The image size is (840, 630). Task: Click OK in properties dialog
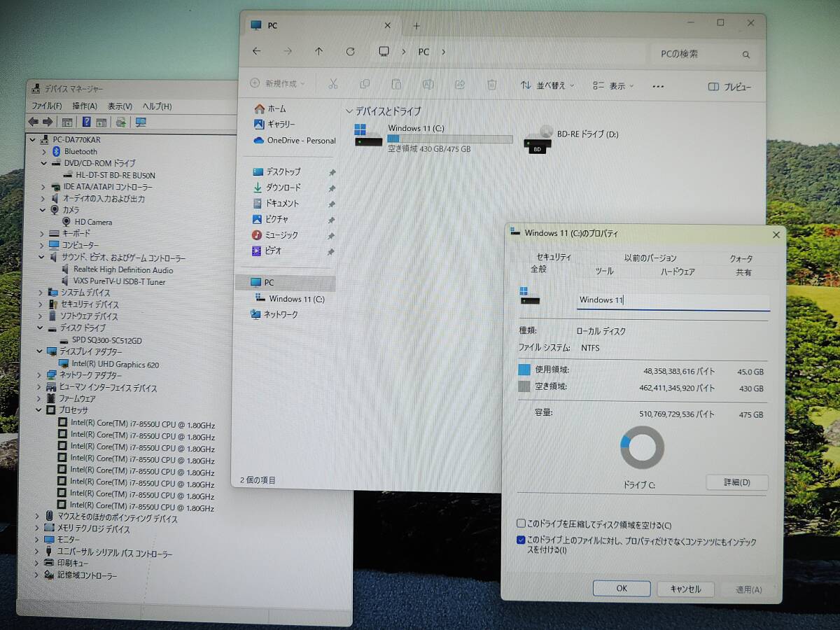(622, 589)
